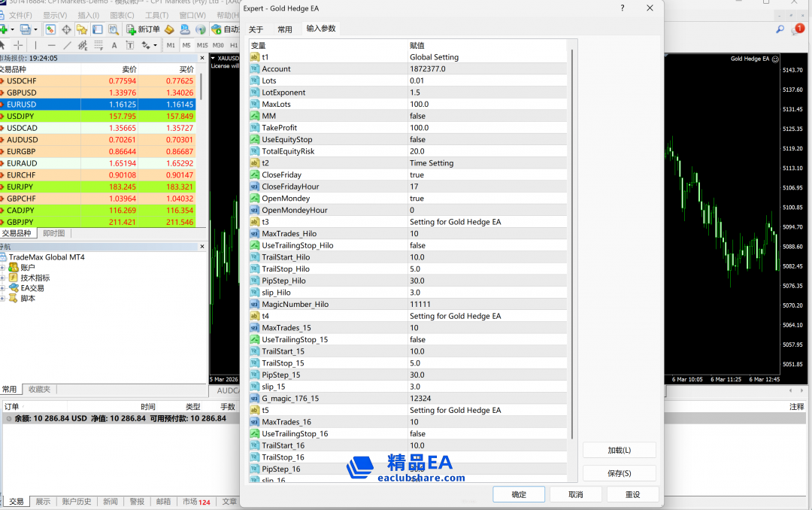
Task: Select the crosshair cursor tool
Action: click(x=19, y=46)
